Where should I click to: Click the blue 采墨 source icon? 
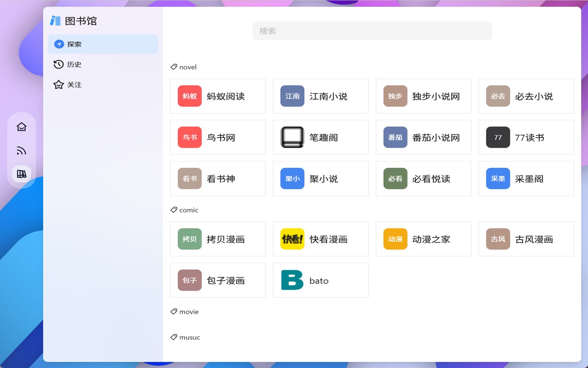pos(498,178)
